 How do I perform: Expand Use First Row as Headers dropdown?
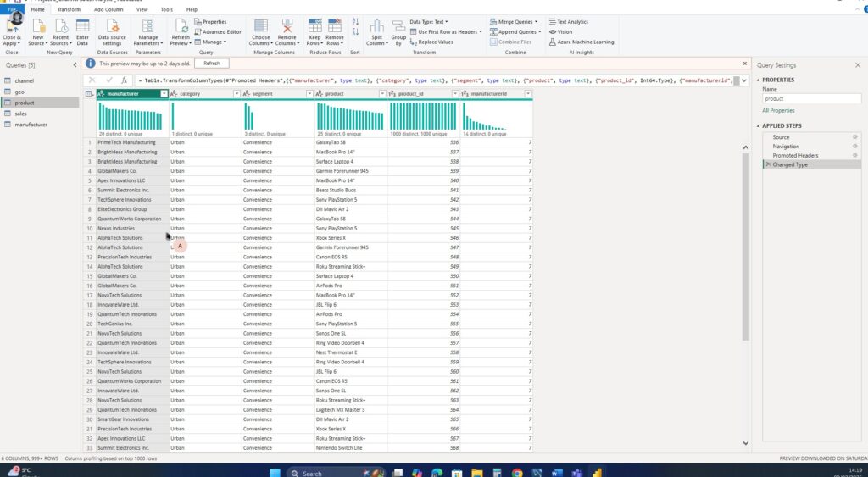[480, 31]
